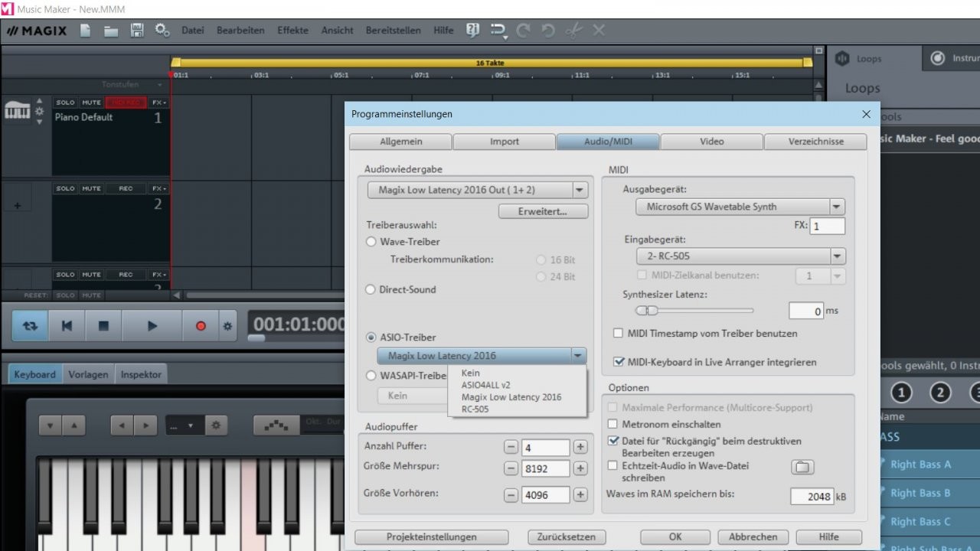
Task: Choose Kein from the ASIO driver list
Action: click(470, 373)
